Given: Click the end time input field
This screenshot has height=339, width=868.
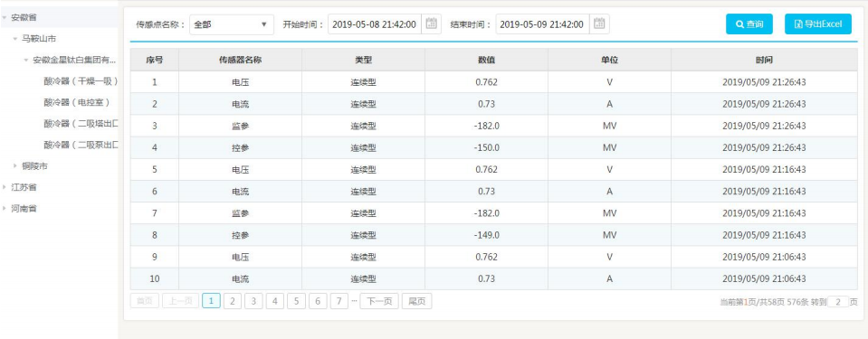Looking at the screenshot, I should [x=542, y=24].
